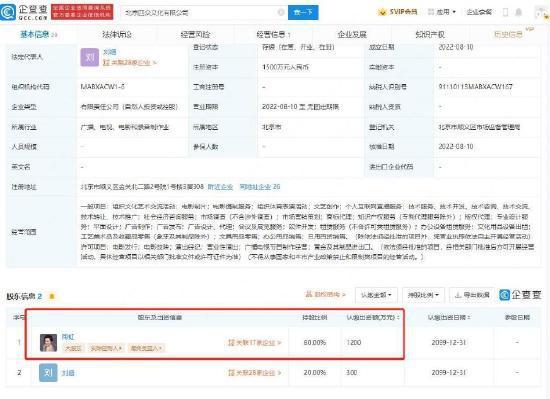Click the 1500万元人民币 registered capital value
This screenshot has width=550, height=399.
[x=285, y=67]
